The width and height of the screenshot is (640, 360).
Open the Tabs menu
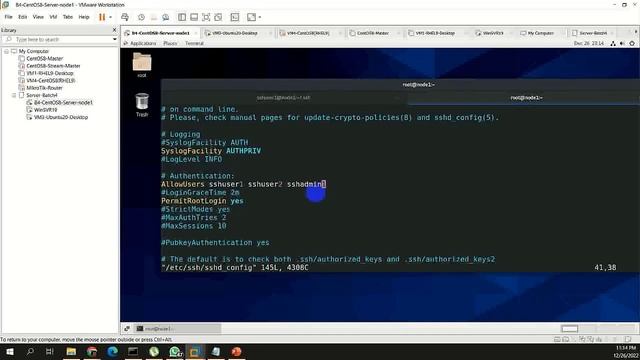(68, 17)
